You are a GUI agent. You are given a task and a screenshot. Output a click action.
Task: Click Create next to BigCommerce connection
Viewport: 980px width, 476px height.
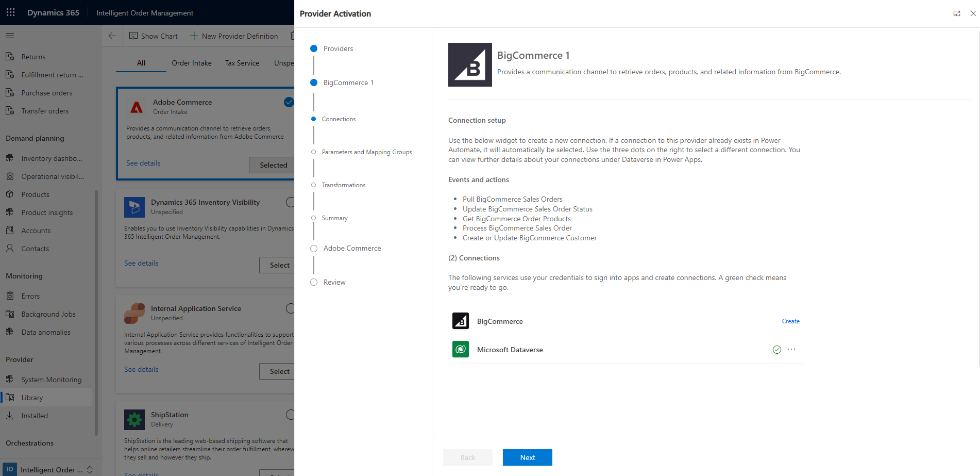[x=790, y=321]
